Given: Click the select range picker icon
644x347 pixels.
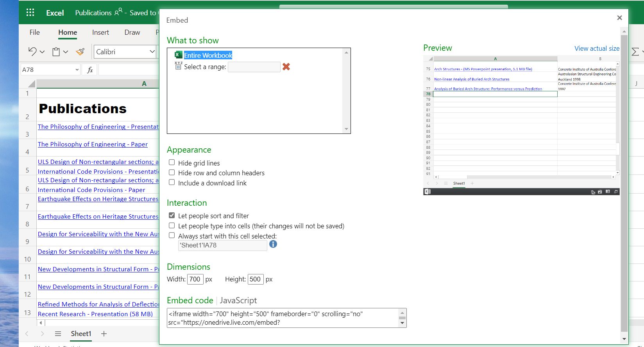Looking at the screenshot, I should [x=178, y=66].
